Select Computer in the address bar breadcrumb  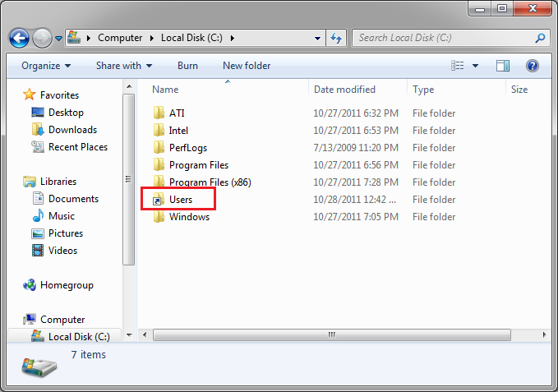coord(120,38)
